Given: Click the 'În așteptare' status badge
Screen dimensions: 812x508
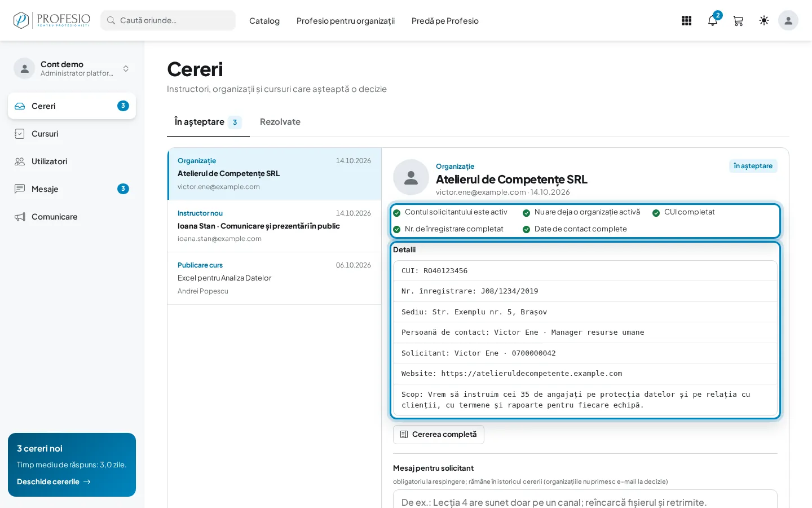Looking at the screenshot, I should coord(753,166).
